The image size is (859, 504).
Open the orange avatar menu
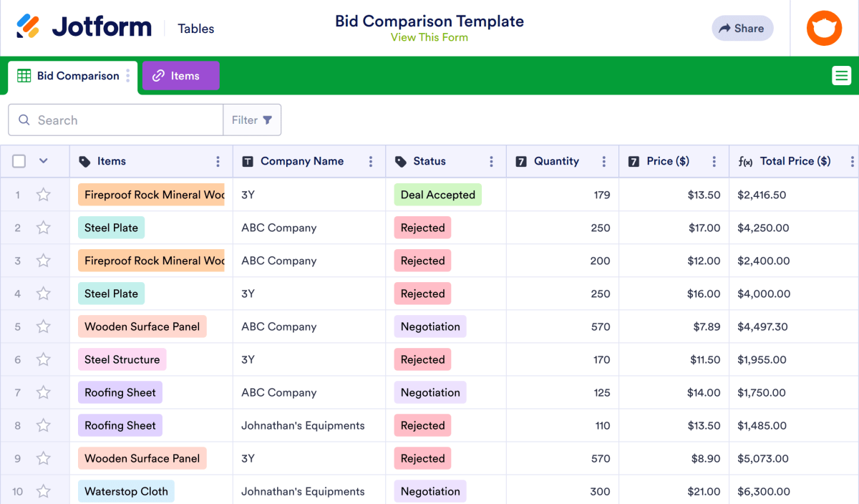[x=824, y=28]
